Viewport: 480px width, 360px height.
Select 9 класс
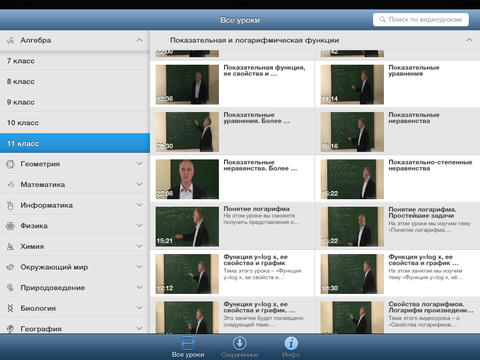(x=75, y=102)
